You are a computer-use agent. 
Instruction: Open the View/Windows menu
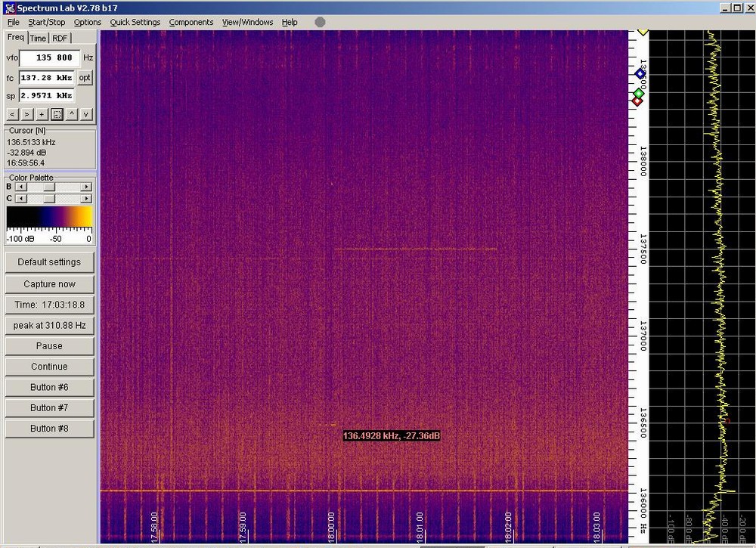[247, 22]
